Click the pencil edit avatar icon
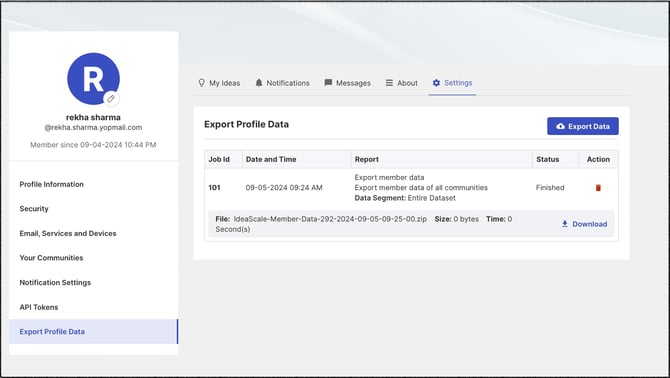The height and width of the screenshot is (378, 670). (x=111, y=99)
